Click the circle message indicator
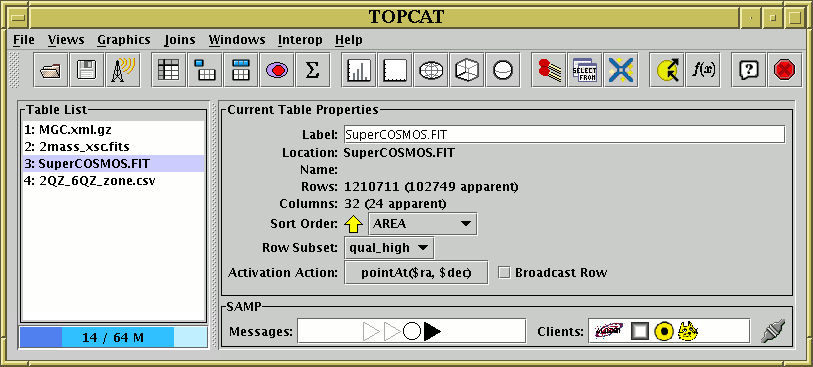The height and width of the screenshot is (367, 813). (412, 331)
